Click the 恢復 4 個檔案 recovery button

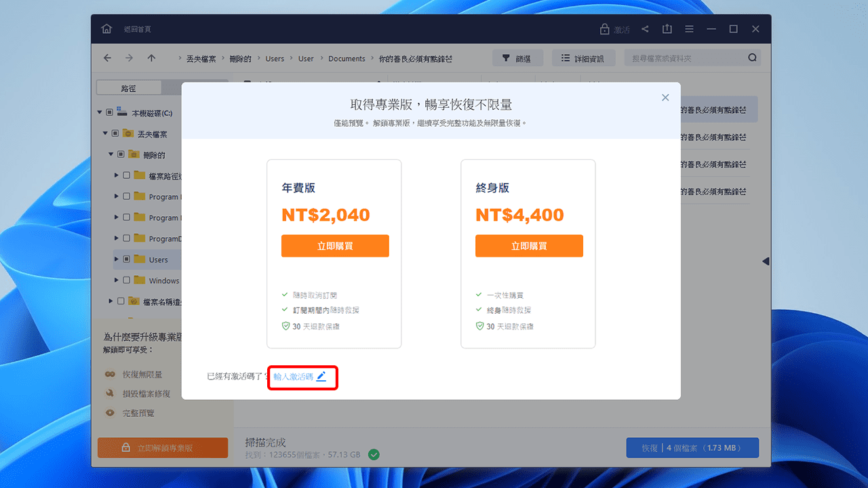pyautogui.click(x=692, y=447)
